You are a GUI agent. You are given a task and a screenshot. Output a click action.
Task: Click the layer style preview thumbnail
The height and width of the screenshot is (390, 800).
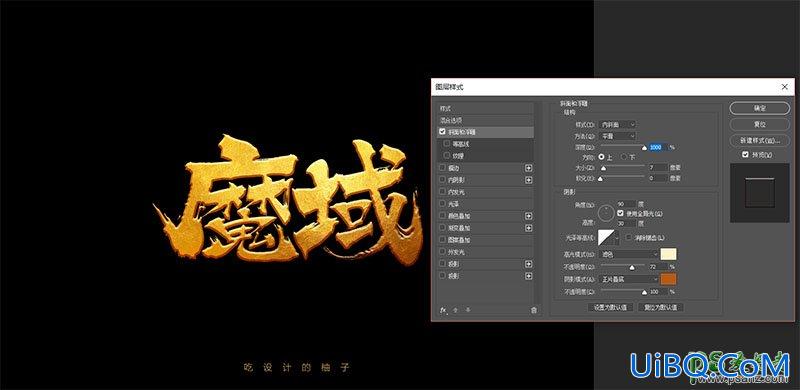point(760,193)
